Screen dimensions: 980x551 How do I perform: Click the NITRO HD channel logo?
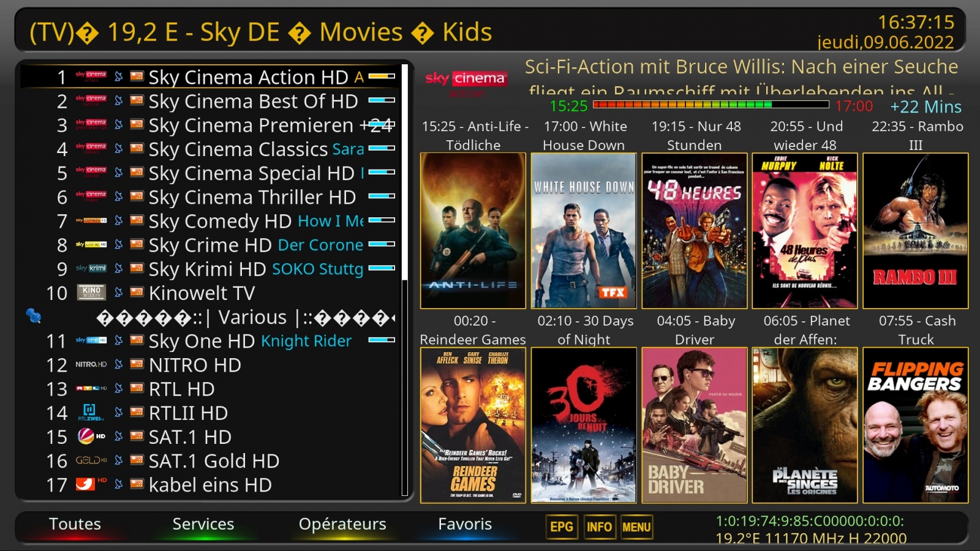click(x=91, y=364)
